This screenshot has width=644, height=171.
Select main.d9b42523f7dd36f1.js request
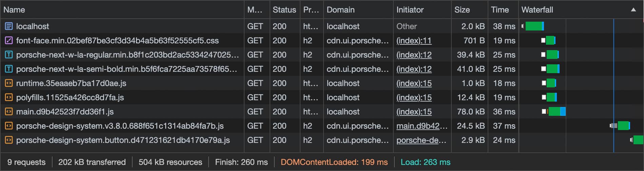coord(65,111)
